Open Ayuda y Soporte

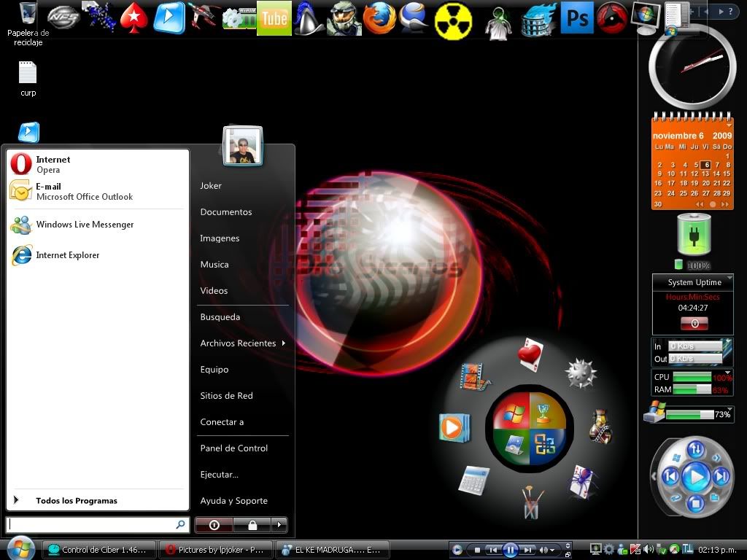pos(234,500)
